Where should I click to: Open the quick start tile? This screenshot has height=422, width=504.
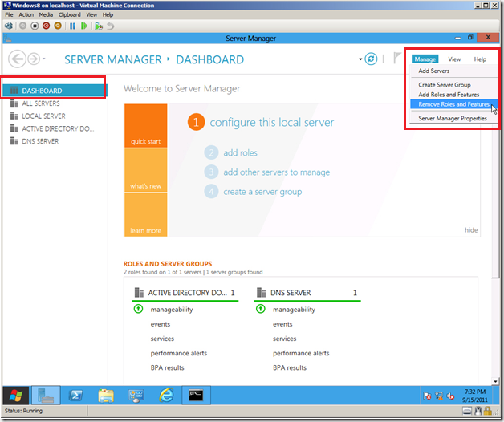coord(145,126)
